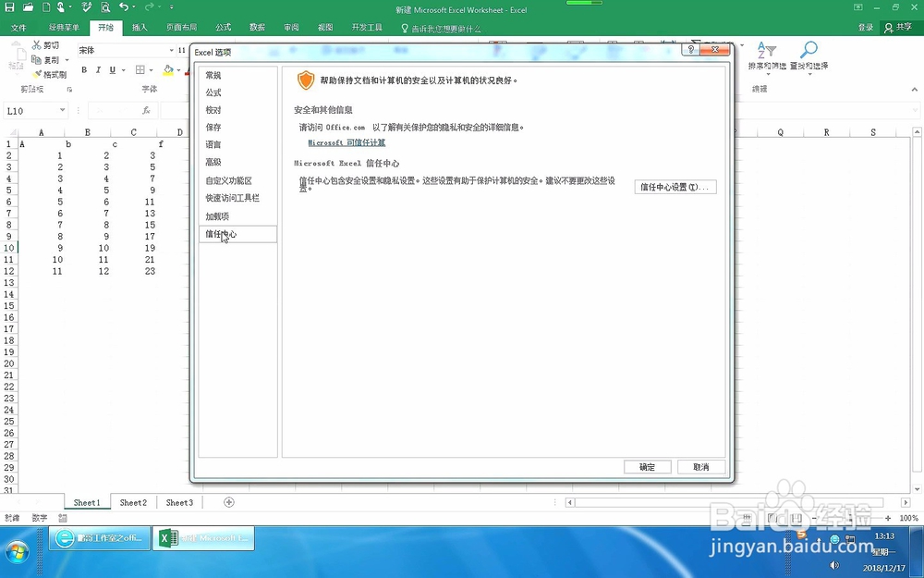Click the Cut (剪切) scissors icon
This screenshot has width=924, height=578.
point(37,44)
